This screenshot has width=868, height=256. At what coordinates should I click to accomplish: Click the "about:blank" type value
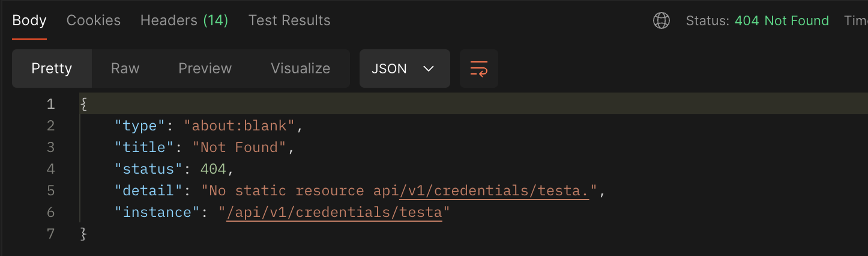240,126
